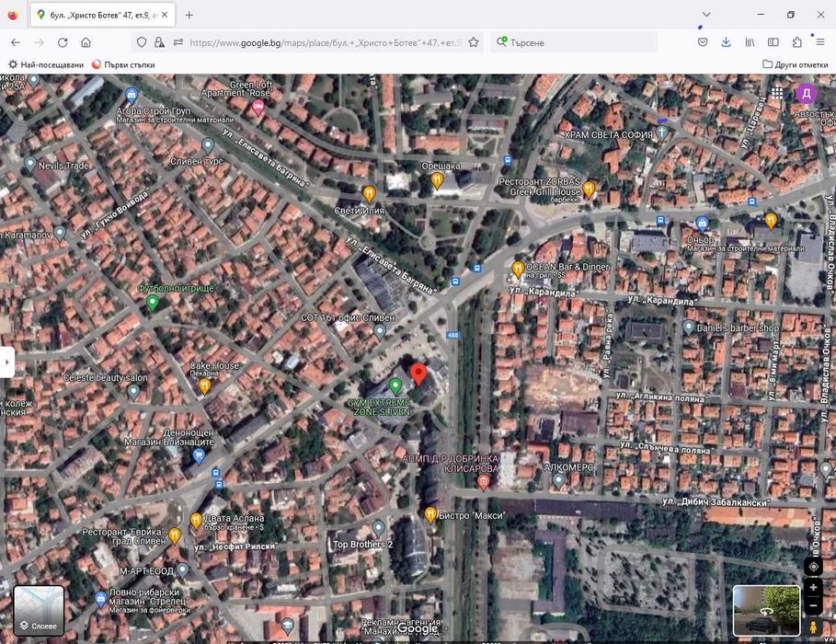836x644 pixels.
Task: Zoom in the map with plus button
Action: (814, 588)
